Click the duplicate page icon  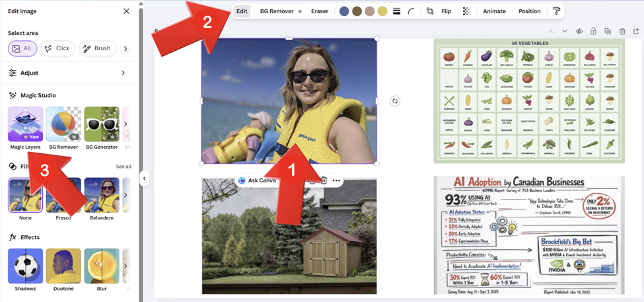(x=607, y=31)
